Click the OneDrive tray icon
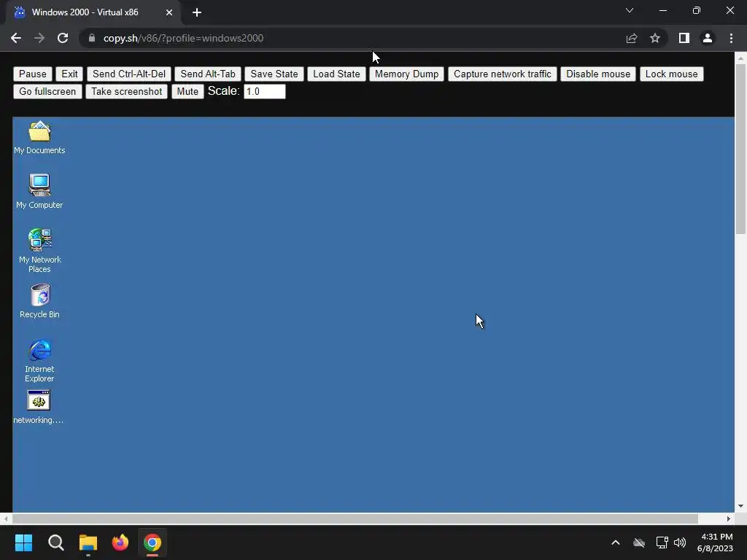747x560 pixels. click(639, 542)
